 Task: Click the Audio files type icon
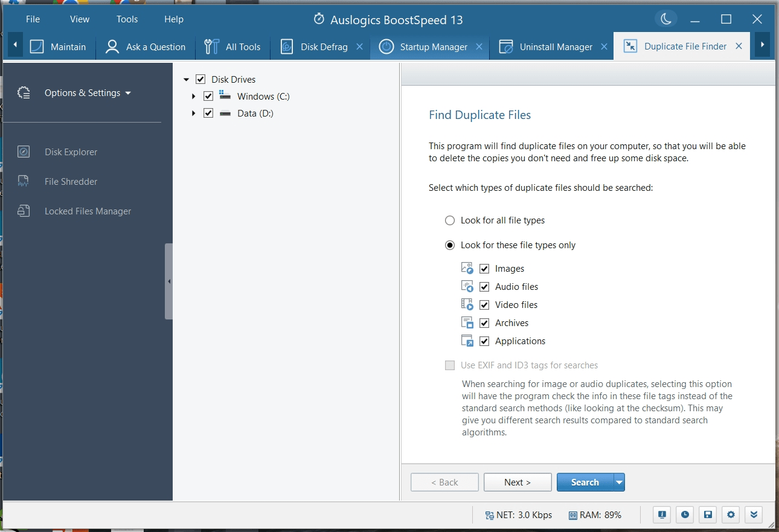[467, 286]
